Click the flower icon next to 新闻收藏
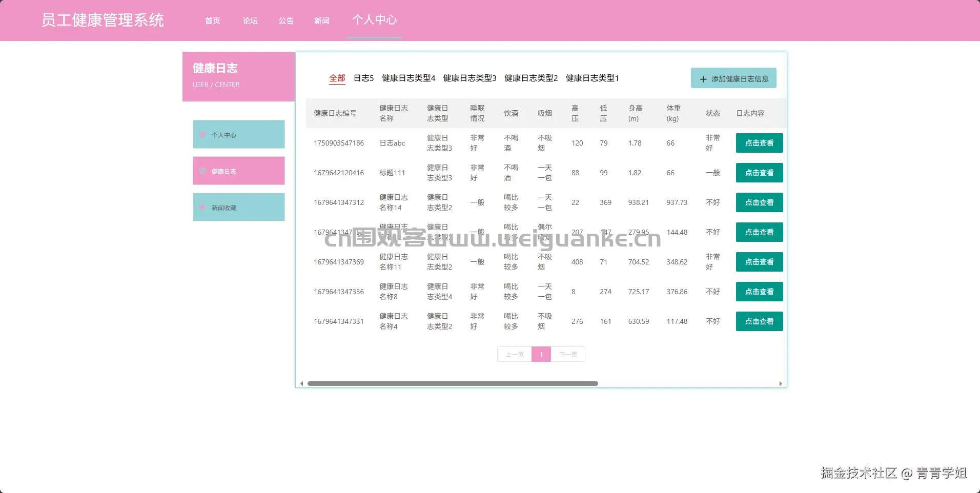 coord(201,207)
